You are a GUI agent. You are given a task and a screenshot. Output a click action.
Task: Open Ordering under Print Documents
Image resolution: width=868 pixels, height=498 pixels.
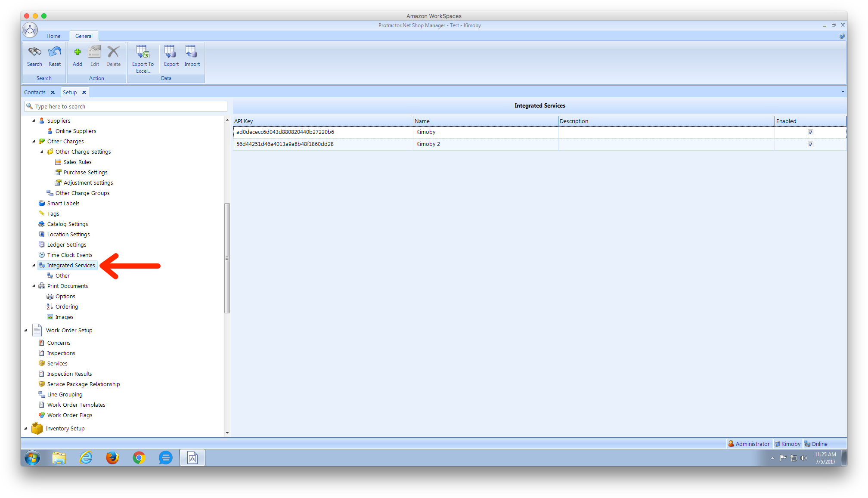coord(67,307)
